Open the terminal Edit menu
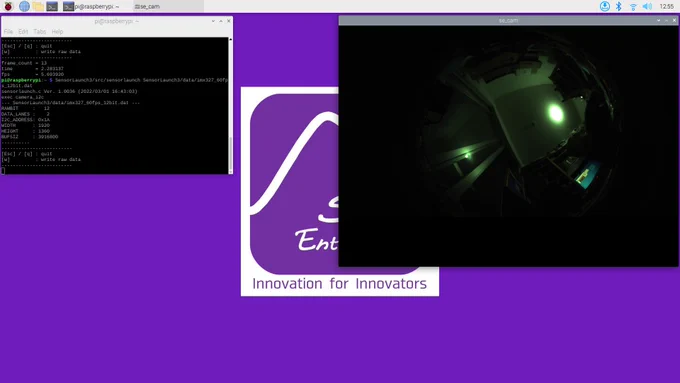The height and width of the screenshot is (383, 680). [x=23, y=31]
